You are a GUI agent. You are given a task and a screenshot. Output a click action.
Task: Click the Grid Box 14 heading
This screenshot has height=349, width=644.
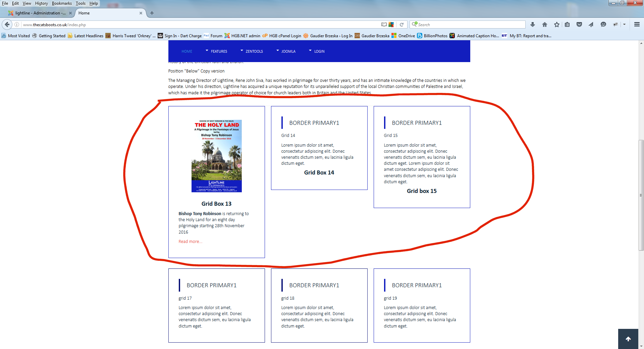(x=319, y=172)
